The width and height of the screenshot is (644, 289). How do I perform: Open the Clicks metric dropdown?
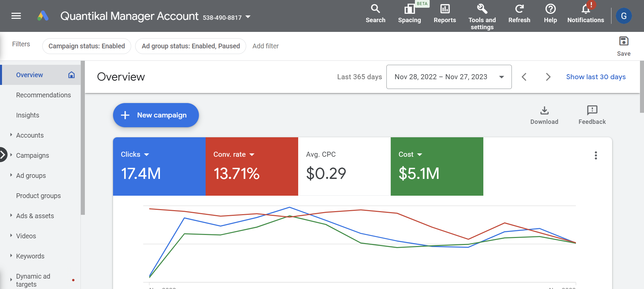point(147,155)
